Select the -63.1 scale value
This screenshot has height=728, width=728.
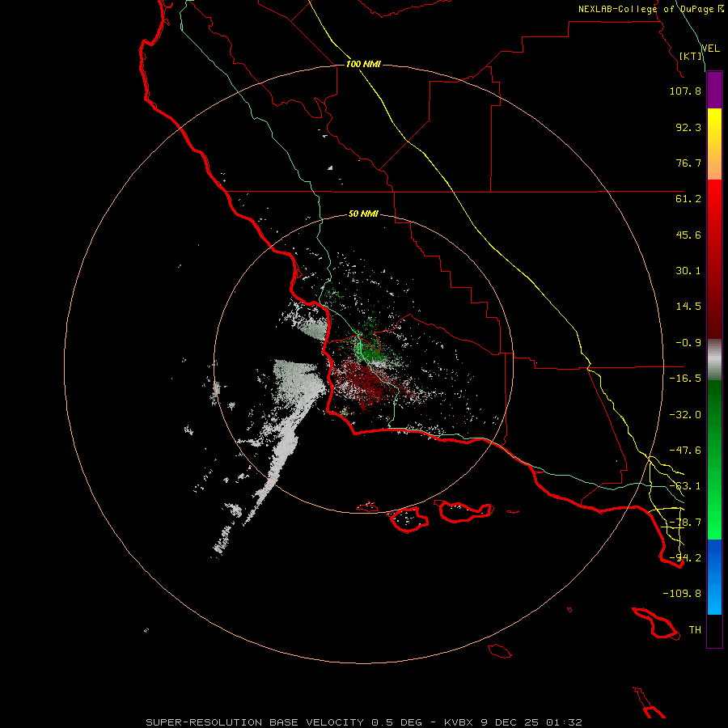point(685,486)
